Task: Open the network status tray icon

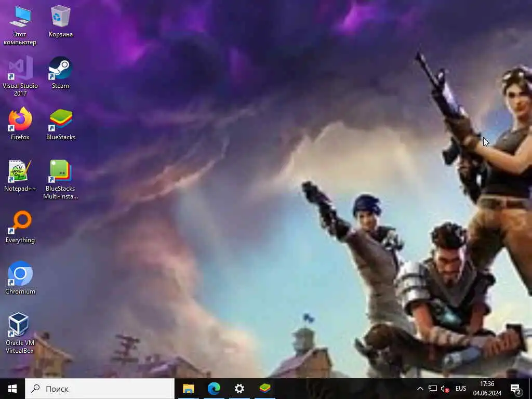Action: [432, 389]
